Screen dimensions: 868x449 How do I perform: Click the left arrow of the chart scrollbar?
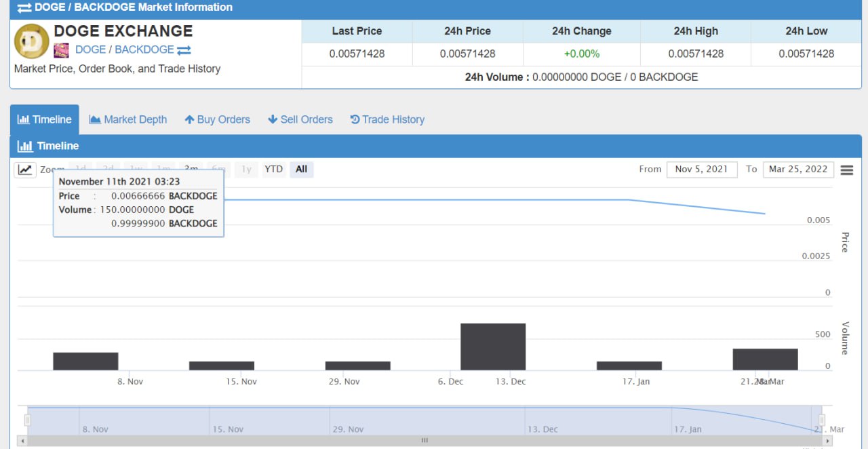click(23, 440)
